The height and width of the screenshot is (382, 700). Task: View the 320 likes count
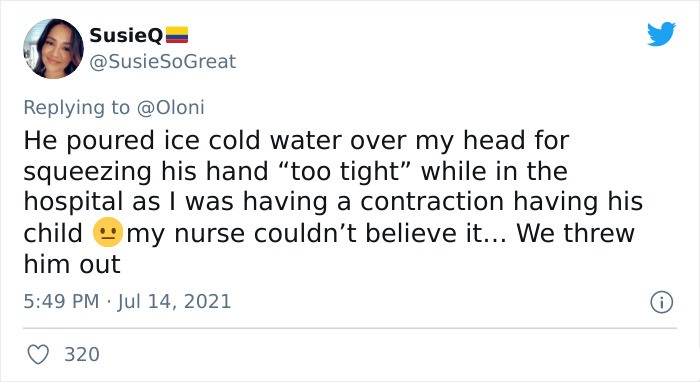pyautogui.click(x=82, y=355)
